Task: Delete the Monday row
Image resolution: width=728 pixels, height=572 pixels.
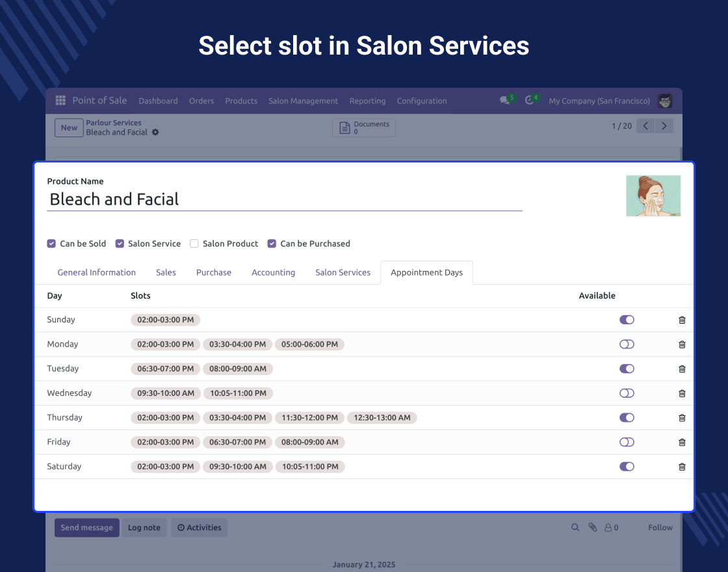Action: coord(682,344)
